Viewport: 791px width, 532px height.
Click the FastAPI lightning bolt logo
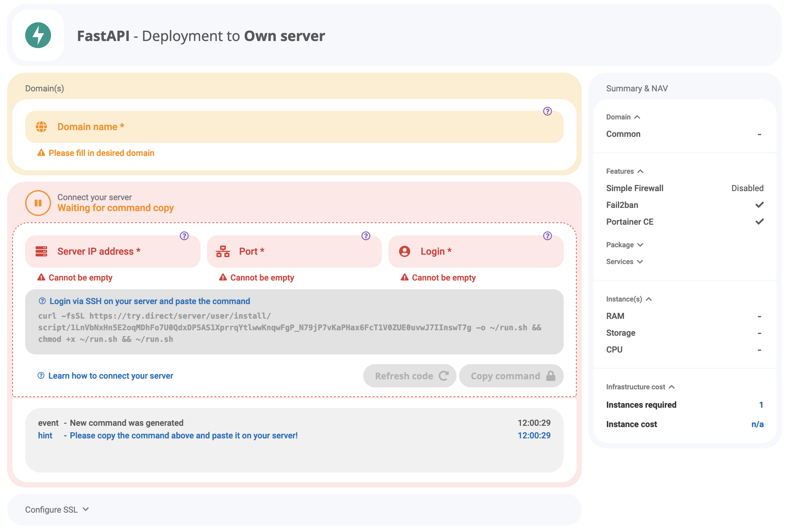coord(38,35)
